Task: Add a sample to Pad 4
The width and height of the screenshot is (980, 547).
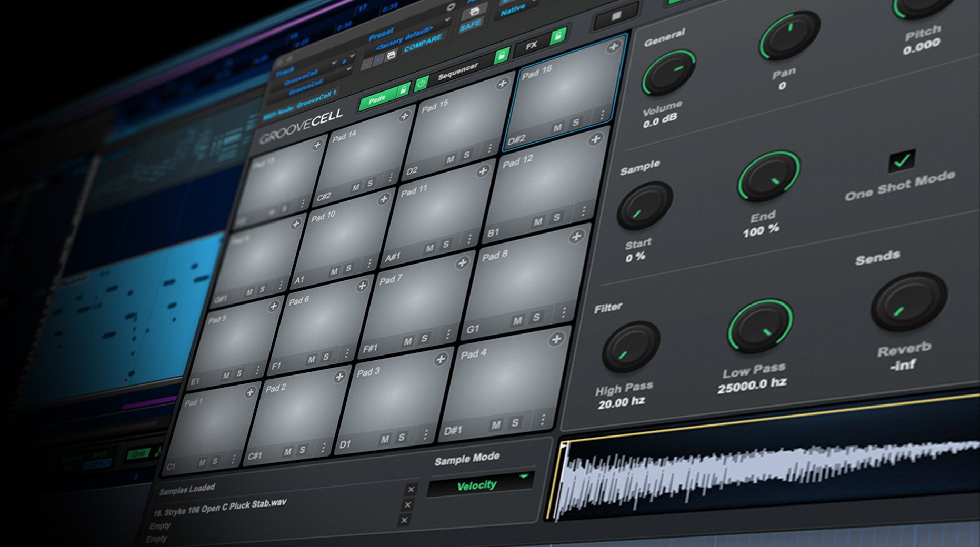Action: 556,339
